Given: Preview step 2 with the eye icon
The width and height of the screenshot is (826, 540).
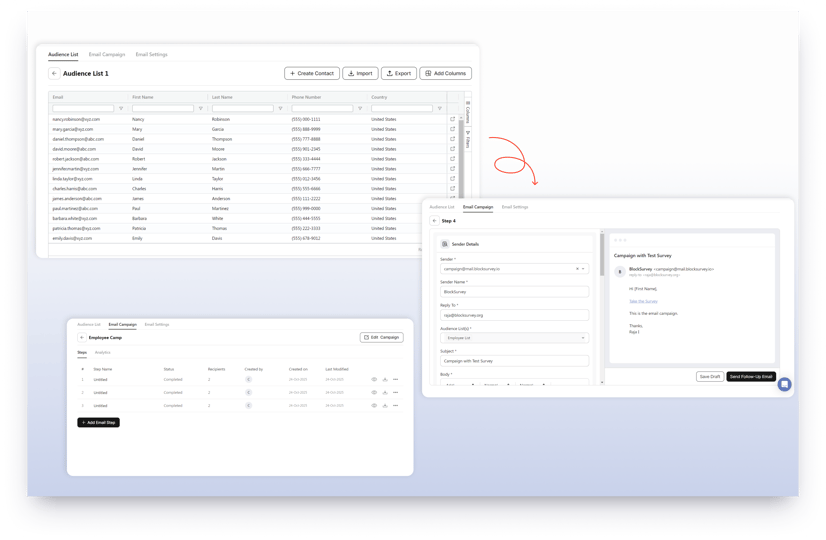Looking at the screenshot, I should (x=374, y=392).
